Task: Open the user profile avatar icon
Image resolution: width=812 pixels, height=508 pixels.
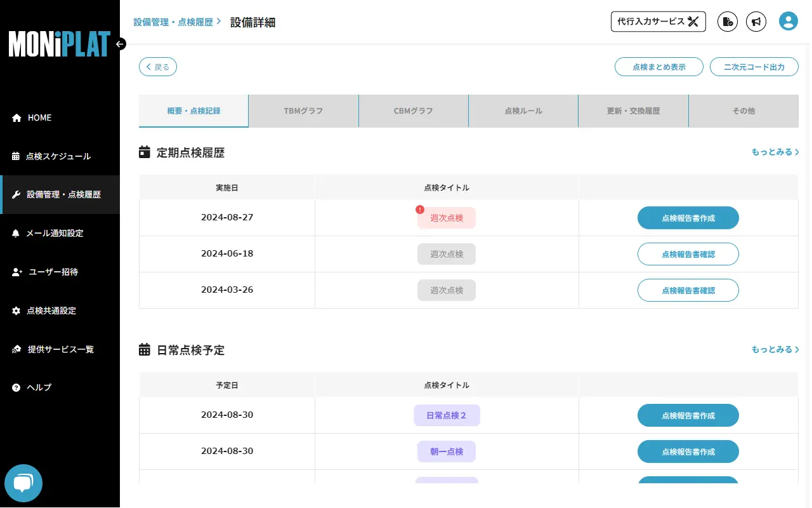Action: point(788,22)
